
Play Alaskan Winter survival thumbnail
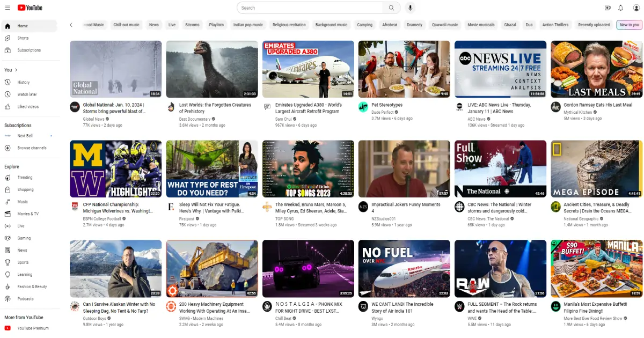pos(116,268)
